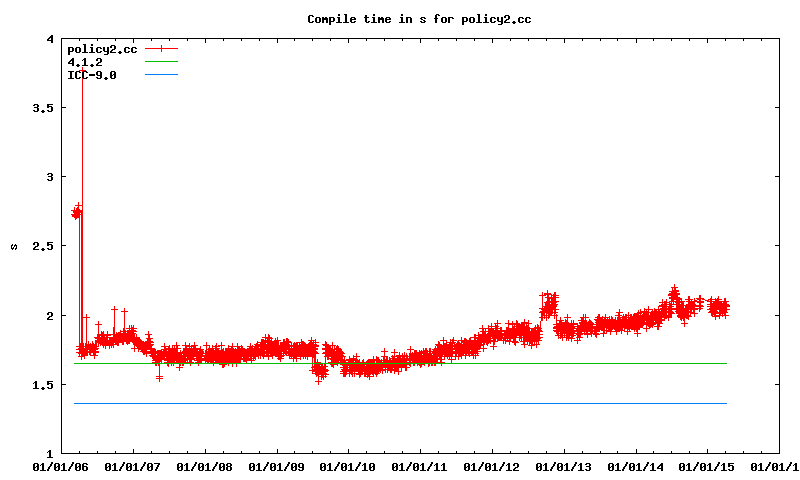Click the 01/01/07 date tick label

pos(132,466)
